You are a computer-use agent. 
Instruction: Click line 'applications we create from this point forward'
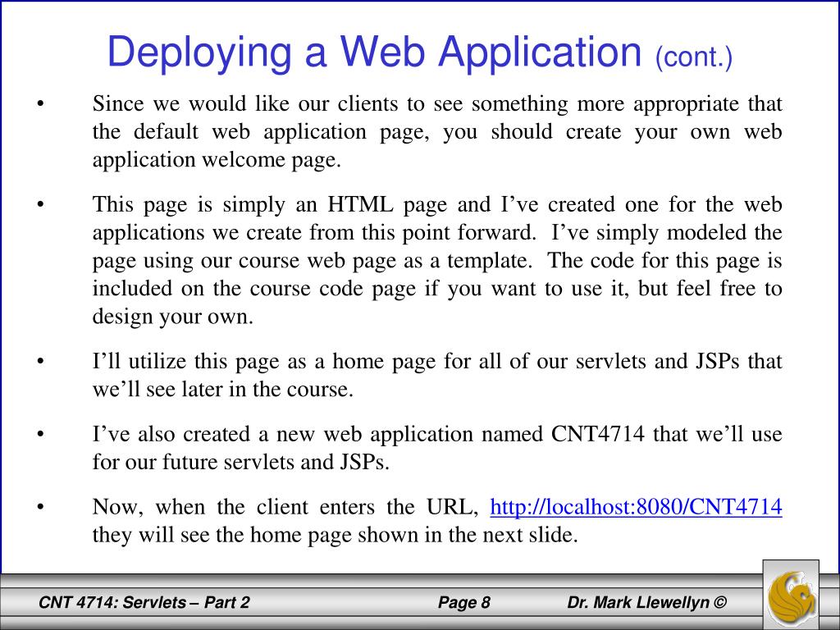(437, 232)
